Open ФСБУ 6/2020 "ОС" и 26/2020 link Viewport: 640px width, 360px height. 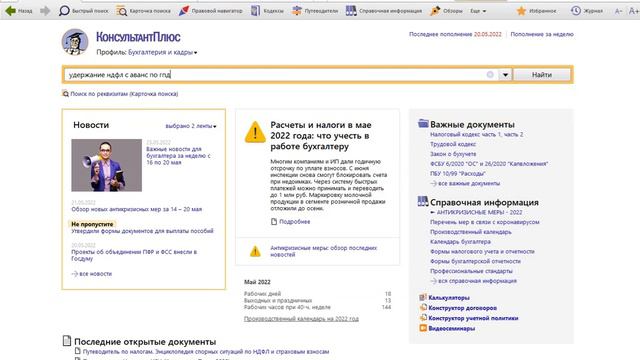pos(489,164)
